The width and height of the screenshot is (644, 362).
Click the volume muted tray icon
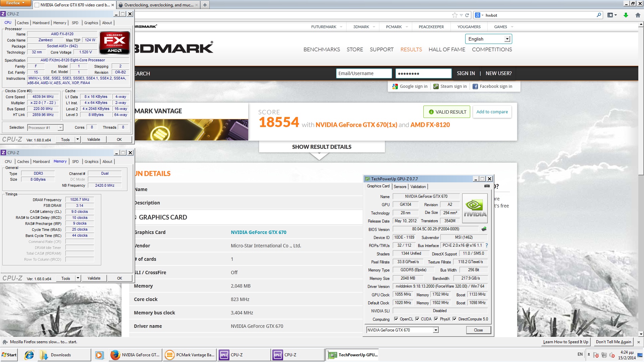612,355
